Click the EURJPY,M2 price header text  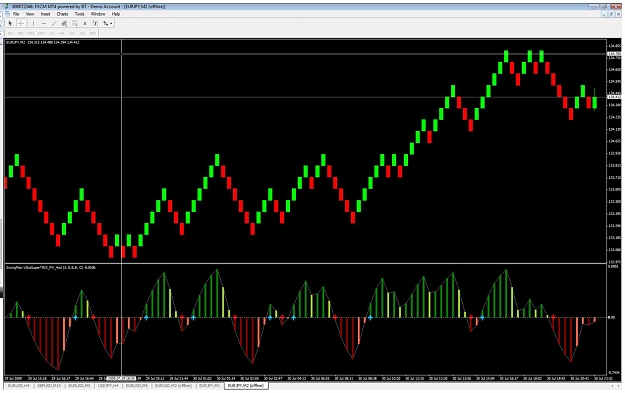[42, 42]
